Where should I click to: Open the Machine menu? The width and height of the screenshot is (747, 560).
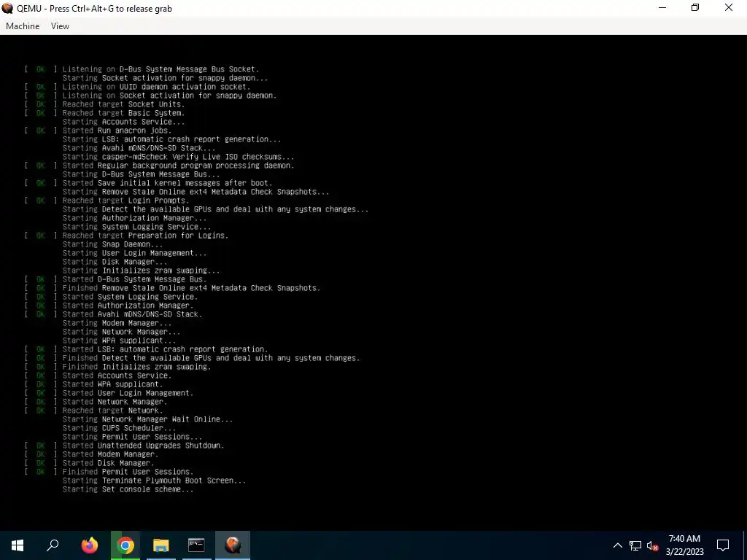[x=23, y=26]
